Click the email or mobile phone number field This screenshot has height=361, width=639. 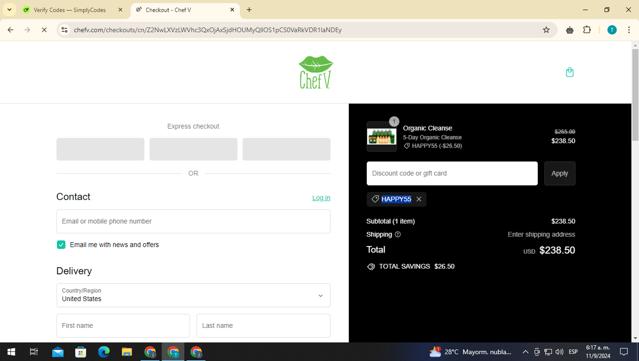193,221
